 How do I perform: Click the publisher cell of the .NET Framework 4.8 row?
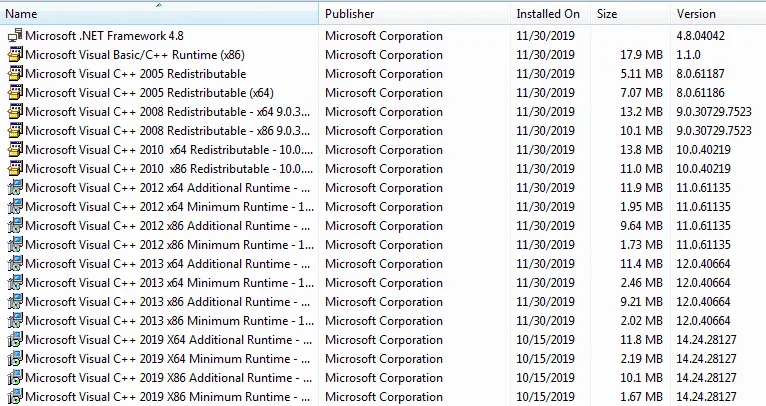[x=384, y=36]
